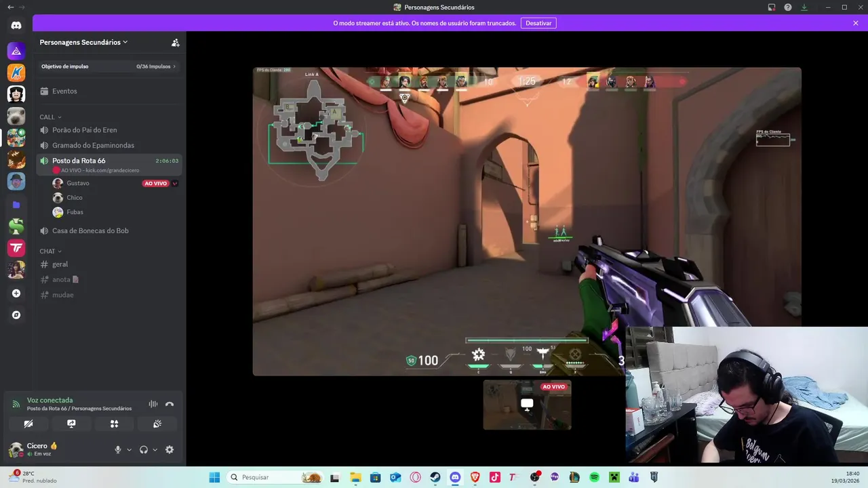868x488 pixels.
Task: Expand the Personagens Secundários server menu
Action: pos(84,42)
